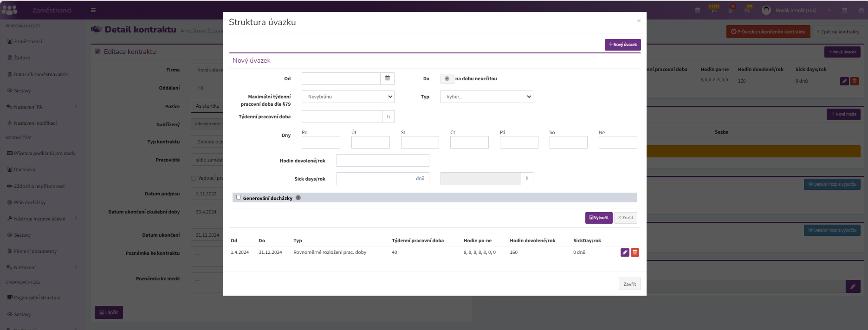Click the Hodin dovolené/rok input field
Image resolution: width=868 pixels, height=330 pixels.
(x=383, y=161)
